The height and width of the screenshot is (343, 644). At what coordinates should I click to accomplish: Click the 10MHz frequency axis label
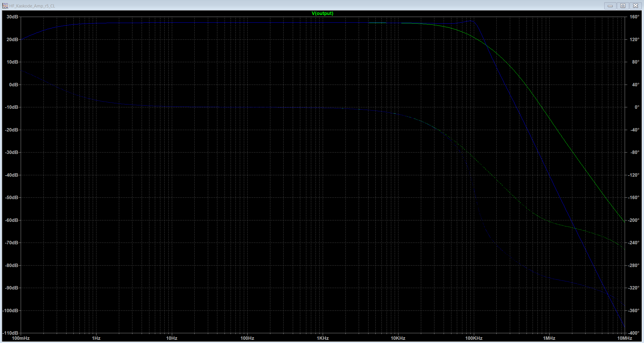(x=625, y=338)
